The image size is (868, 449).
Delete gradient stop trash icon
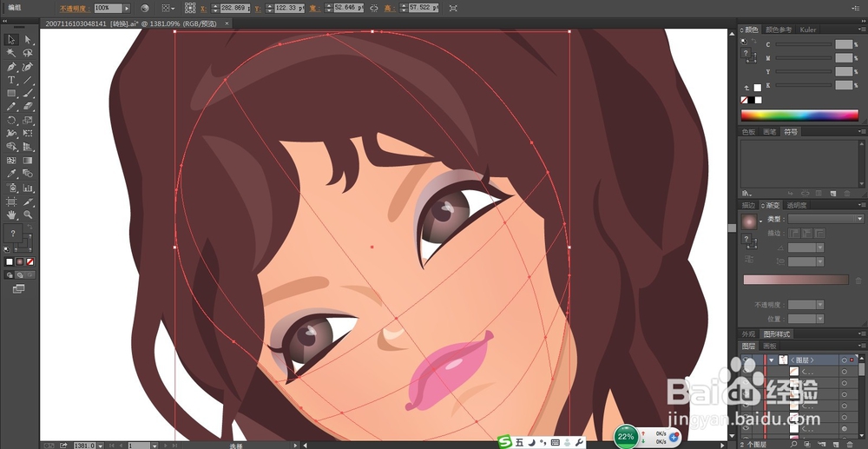(858, 281)
